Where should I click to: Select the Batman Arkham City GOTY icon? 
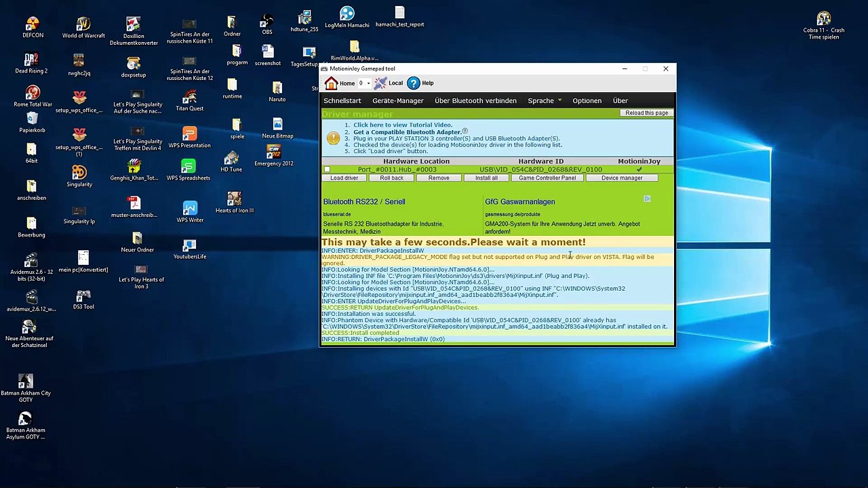pyautogui.click(x=26, y=388)
